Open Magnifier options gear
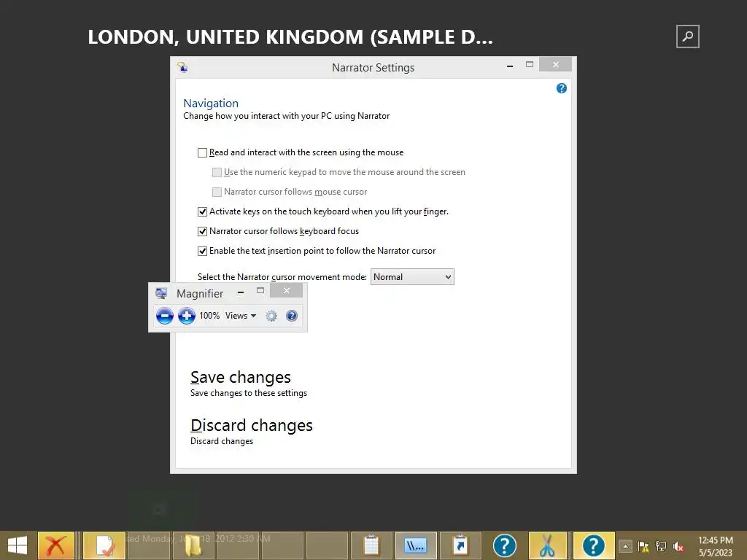Viewport: 747px width, 560px height. point(271,316)
